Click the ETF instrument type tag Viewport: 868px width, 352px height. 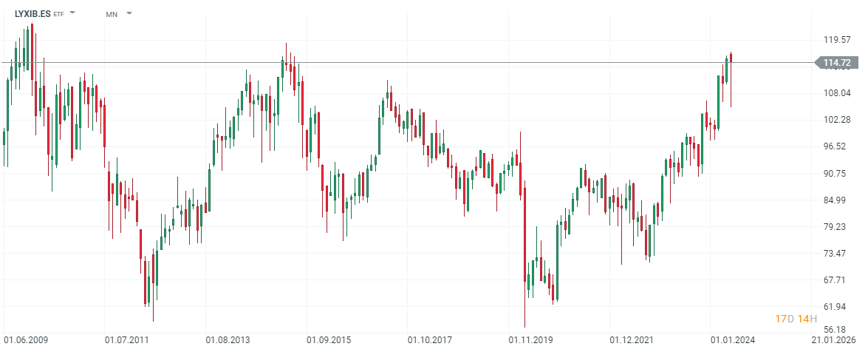pyautogui.click(x=59, y=14)
